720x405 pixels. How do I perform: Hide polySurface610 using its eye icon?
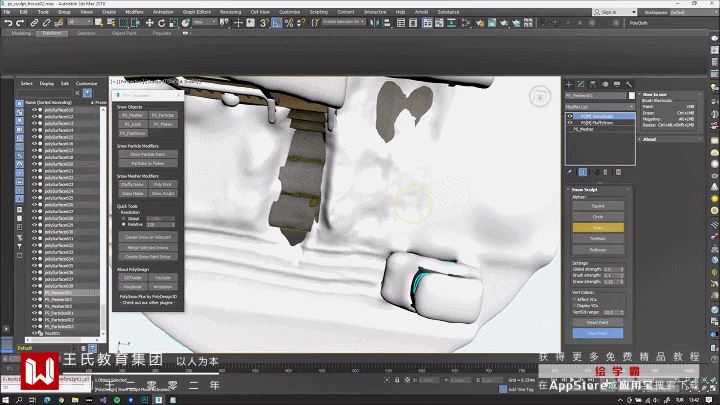tap(34, 110)
